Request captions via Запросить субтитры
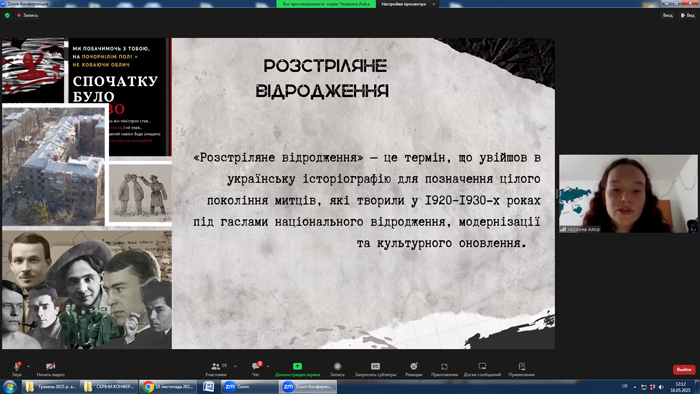Viewport: 700px width, 394px height. (375, 369)
